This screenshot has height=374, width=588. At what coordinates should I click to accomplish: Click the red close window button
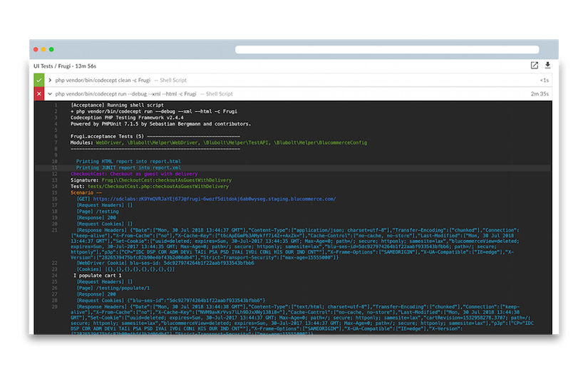pos(36,50)
